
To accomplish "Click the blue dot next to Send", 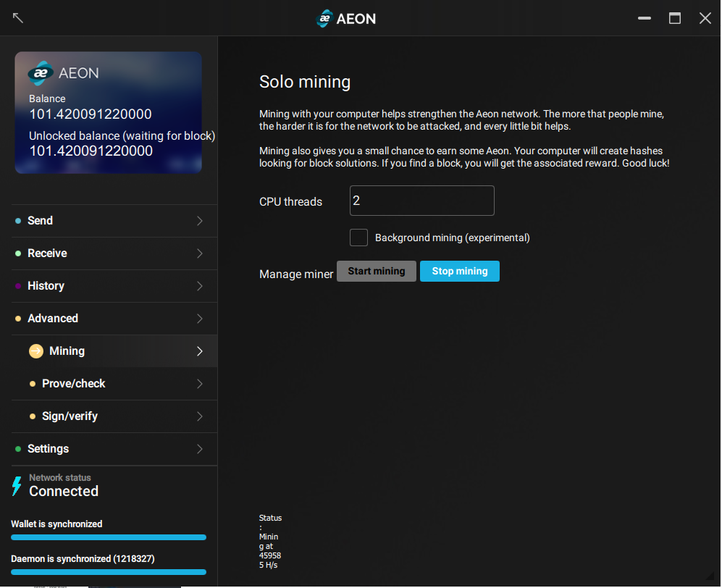I will point(18,221).
